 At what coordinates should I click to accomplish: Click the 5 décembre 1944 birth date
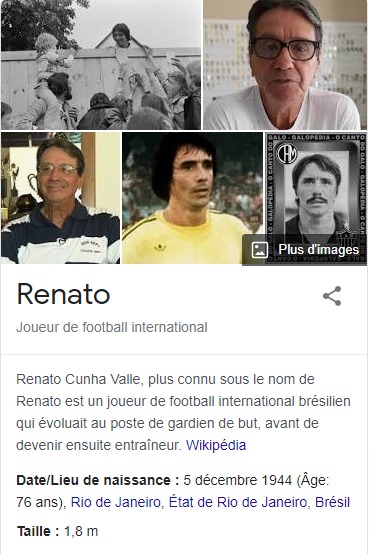coord(238,480)
